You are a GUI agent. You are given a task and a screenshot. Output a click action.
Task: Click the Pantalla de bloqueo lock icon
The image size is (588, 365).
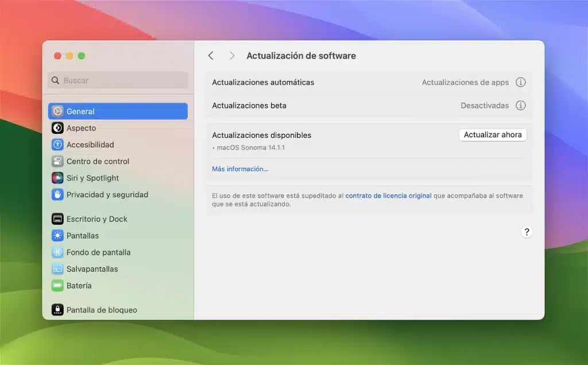point(57,310)
